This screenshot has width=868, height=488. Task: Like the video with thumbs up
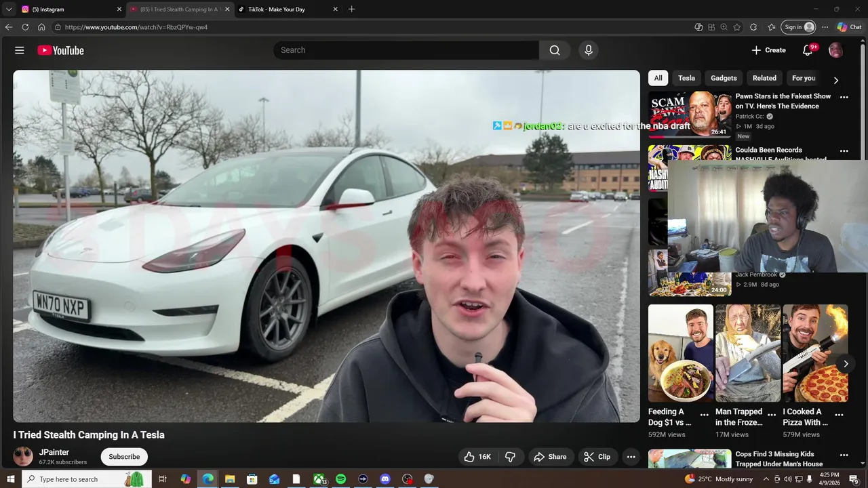click(477, 457)
